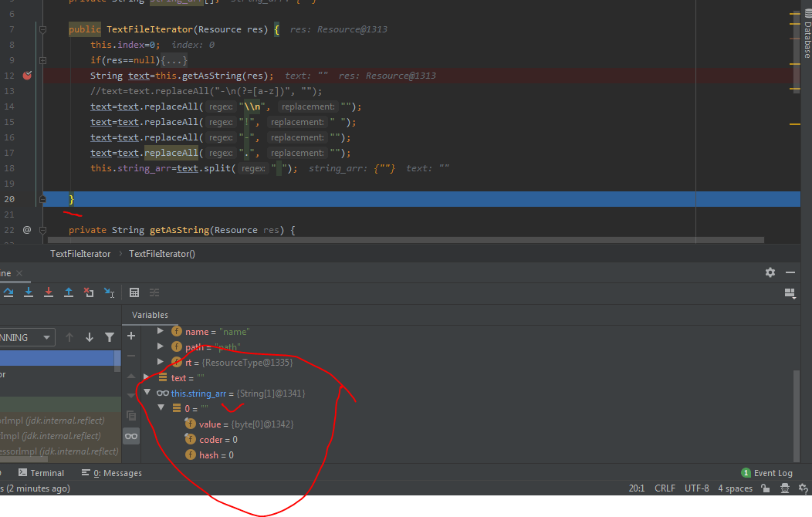Viewport: 812px width, 517px height.
Task: Click the Drop Frame icon
Action: (x=89, y=292)
